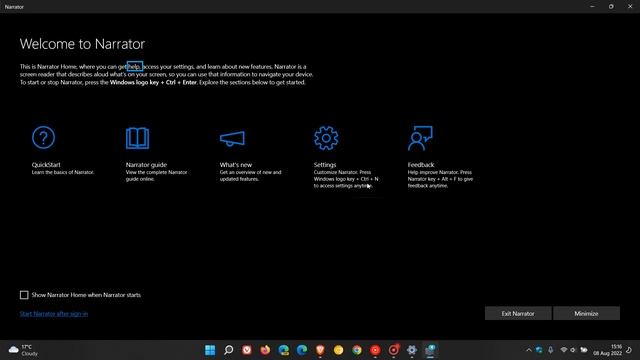
Task: Click the Minimize button at bottom right
Action: 586,313
